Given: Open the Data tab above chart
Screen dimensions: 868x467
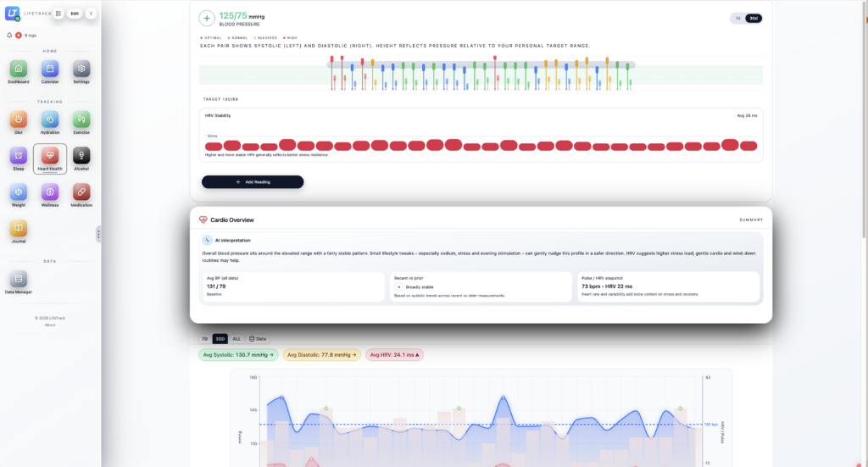Looking at the screenshot, I should pyautogui.click(x=258, y=339).
